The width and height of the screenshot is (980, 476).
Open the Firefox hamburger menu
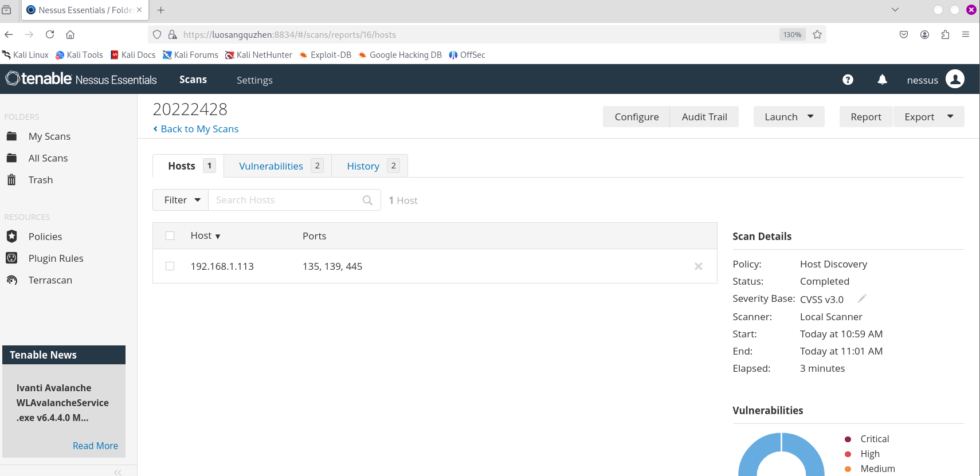966,34
